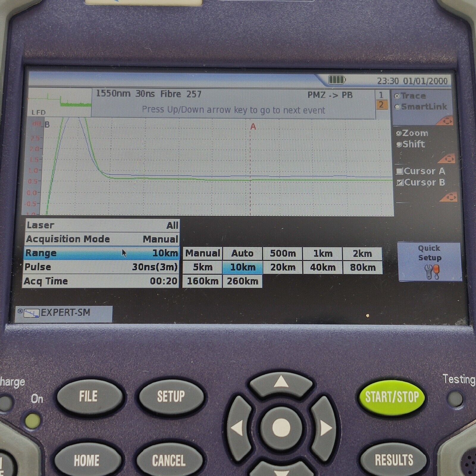Enable the Cursor A checkbox
This screenshot has height=476, width=476.
pos(400,171)
